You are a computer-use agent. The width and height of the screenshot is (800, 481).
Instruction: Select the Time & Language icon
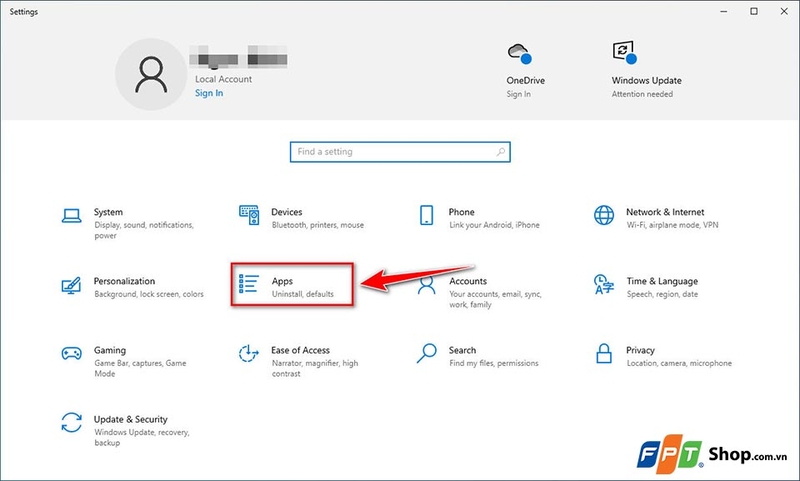point(604,285)
